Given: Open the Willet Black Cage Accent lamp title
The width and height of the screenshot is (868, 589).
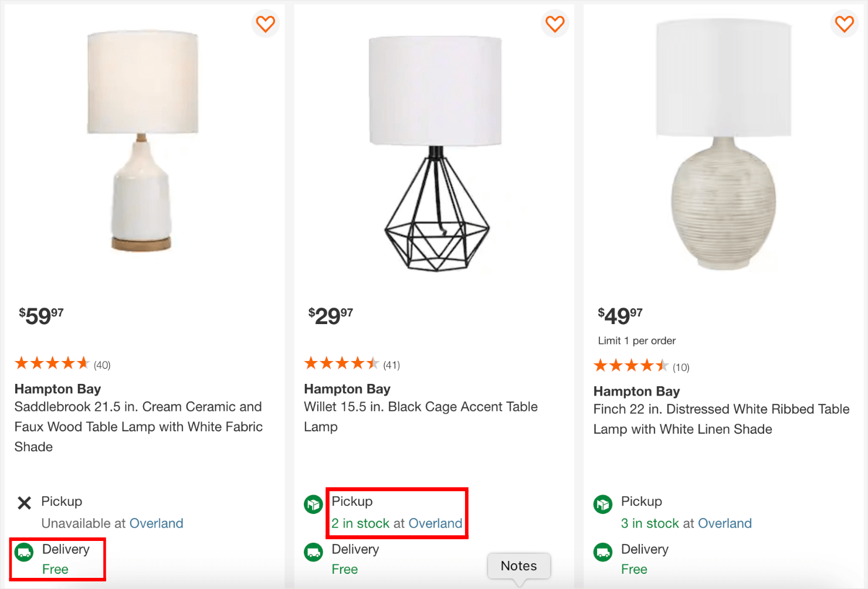Looking at the screenshot, I should tap(421, 416).
